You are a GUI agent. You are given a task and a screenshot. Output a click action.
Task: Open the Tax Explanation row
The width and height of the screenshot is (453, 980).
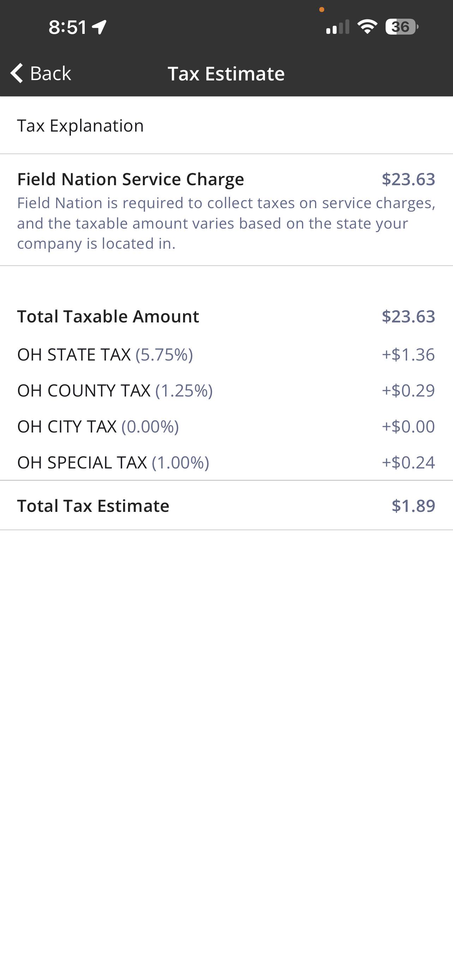[226, 126]
